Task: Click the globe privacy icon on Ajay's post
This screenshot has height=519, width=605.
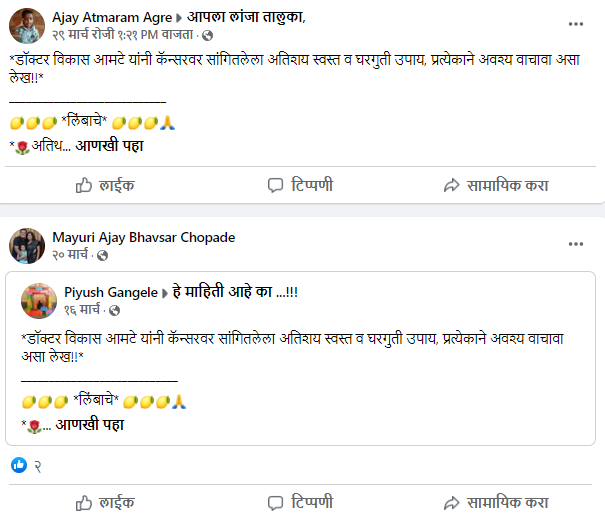Action: pos(206,35)
